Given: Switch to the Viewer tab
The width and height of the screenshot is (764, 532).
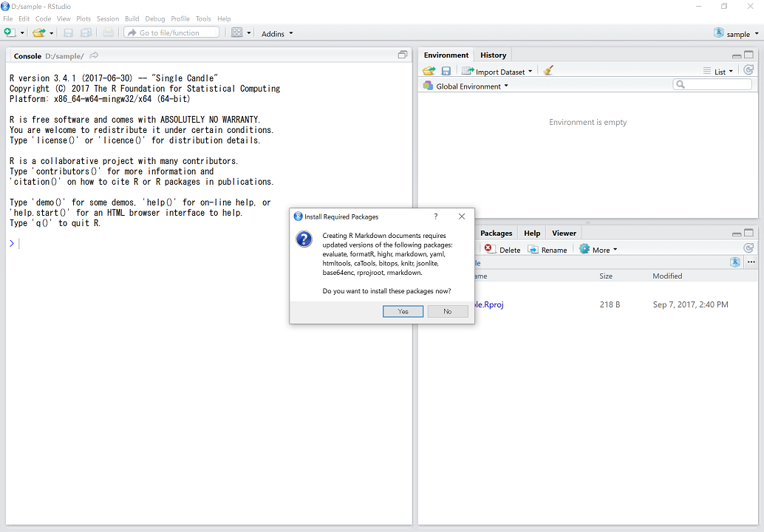Looking at the screenshot, I should tap(565, 233).
